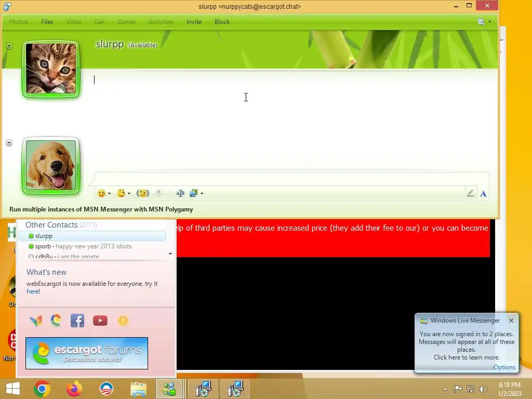Show hidden tray icons arrow
Image resolution: width=532 pixels, height=399 pixels.
(x=445, y=389)
